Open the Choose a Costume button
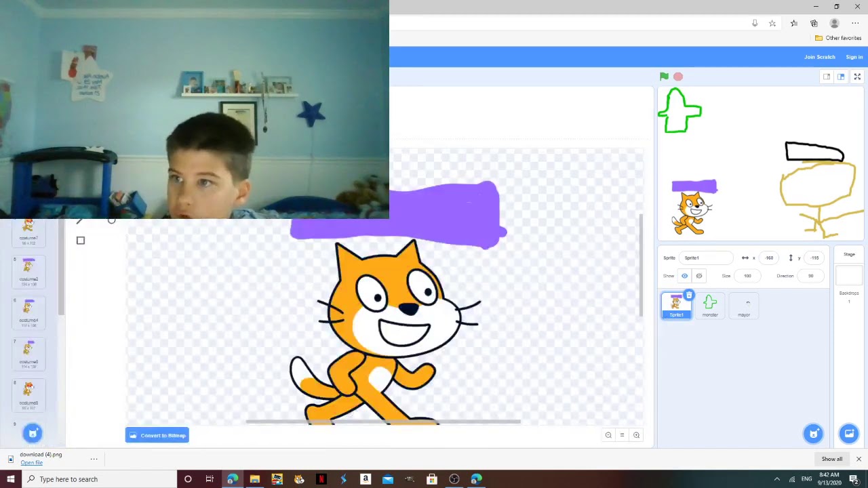Screen dimensions: 868x488 tap(33, 434)
